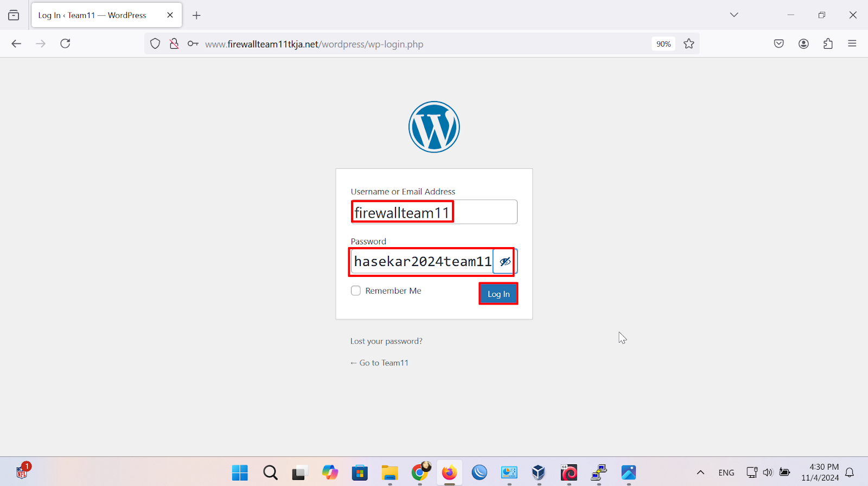Close the Log In Team11 WordPress tab
Image resolution: width=868 pixels, height=486 pixels.
click(170, 15)
